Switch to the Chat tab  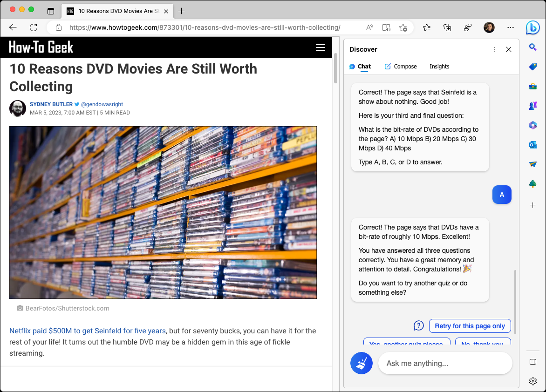pos(361,67)
